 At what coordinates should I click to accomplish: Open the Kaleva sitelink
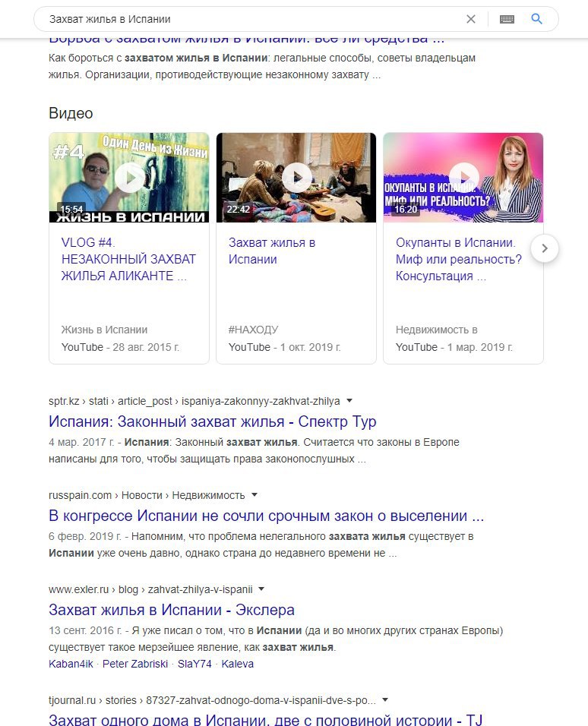[x=237, y=664]
